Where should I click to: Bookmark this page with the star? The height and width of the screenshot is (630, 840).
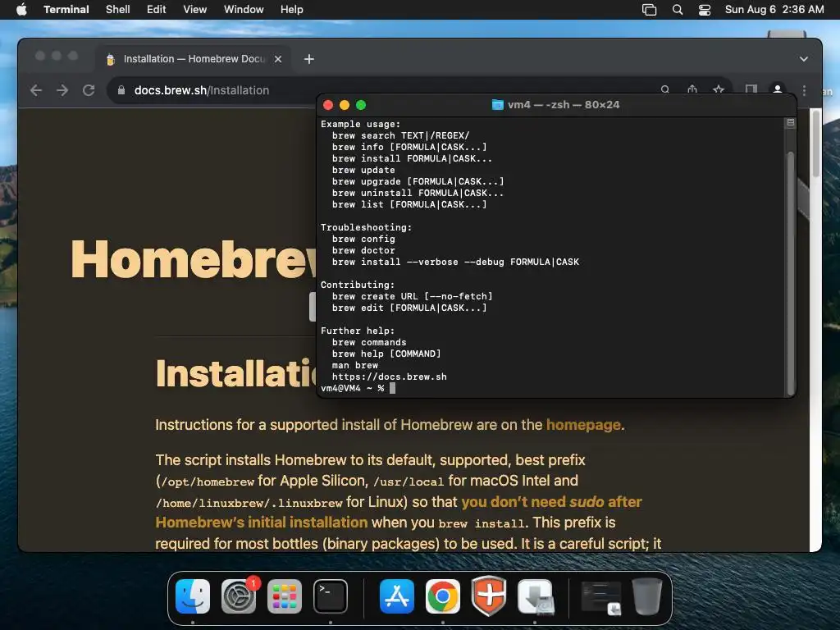719,89
